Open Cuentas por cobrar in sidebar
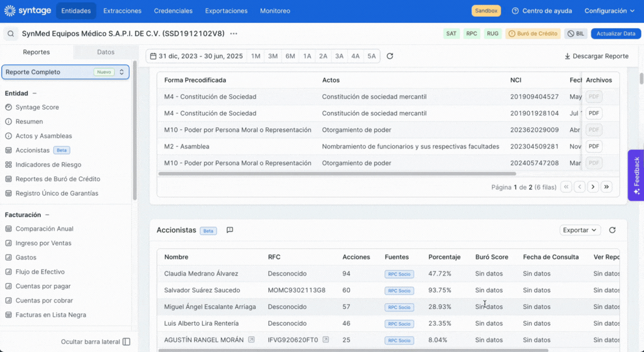Viewport: 644px width, 352px height. 39,300
